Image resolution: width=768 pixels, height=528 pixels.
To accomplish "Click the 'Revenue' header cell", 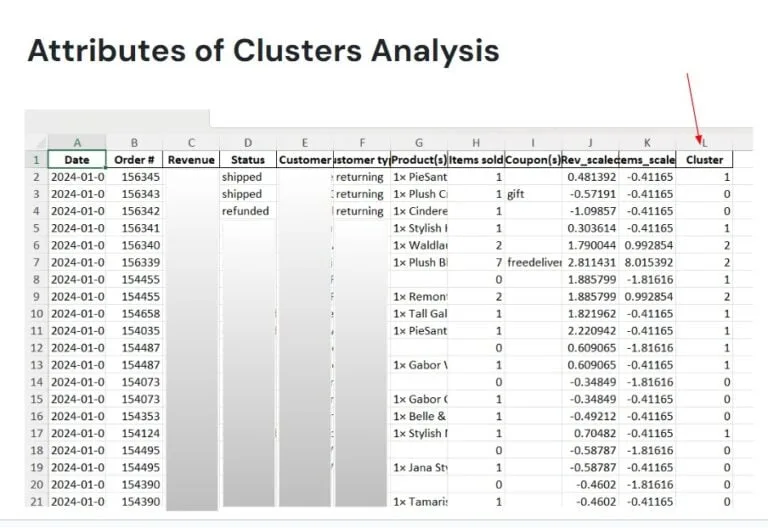I will [x=191, y=160].
